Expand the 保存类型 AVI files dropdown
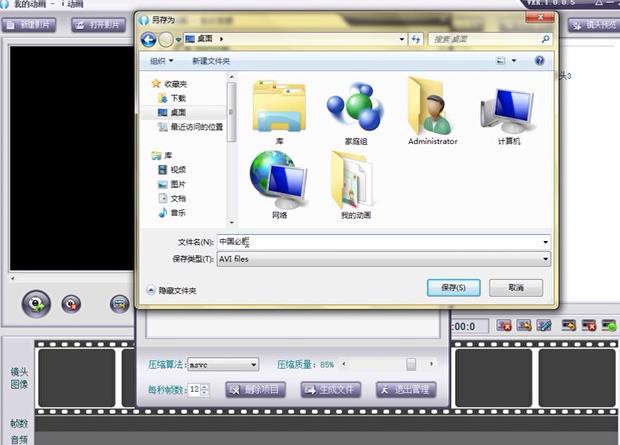Screen dimensions: 620x445 point(545,259)
